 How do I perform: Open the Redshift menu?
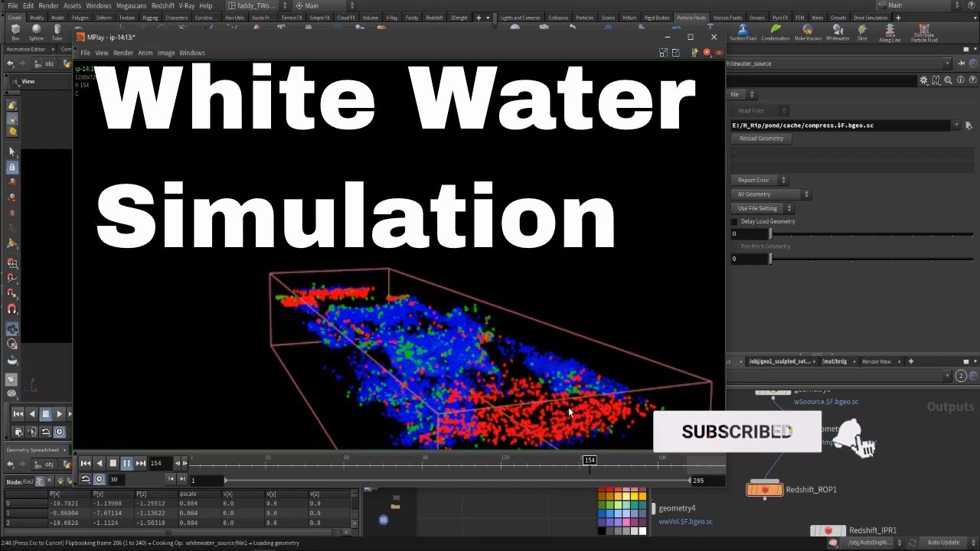162,5
